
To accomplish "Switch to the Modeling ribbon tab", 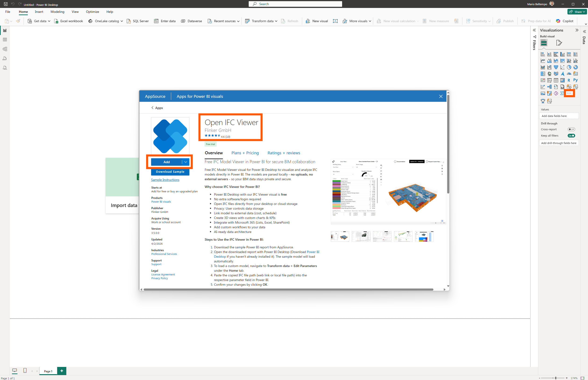I will click(x=57, y=12).
